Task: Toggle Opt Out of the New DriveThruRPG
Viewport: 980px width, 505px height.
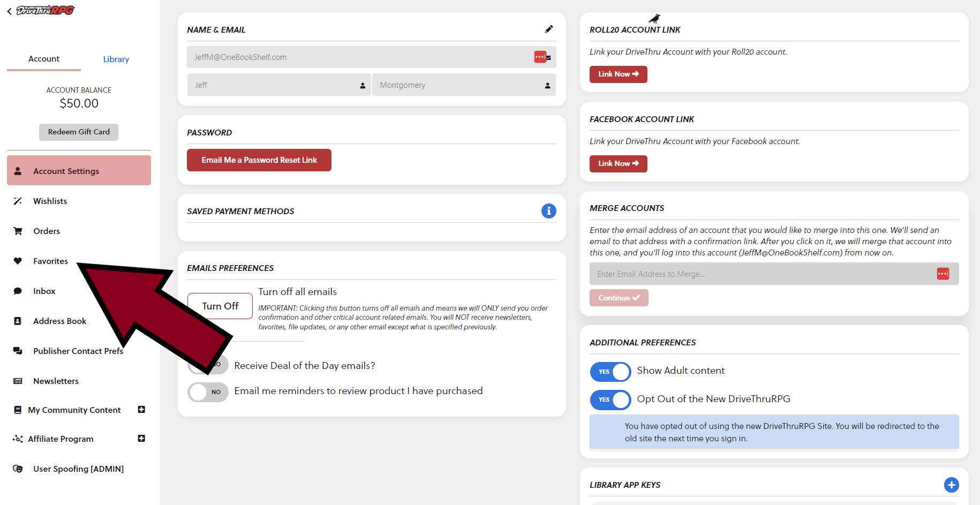Action: (x=610, y=400)
